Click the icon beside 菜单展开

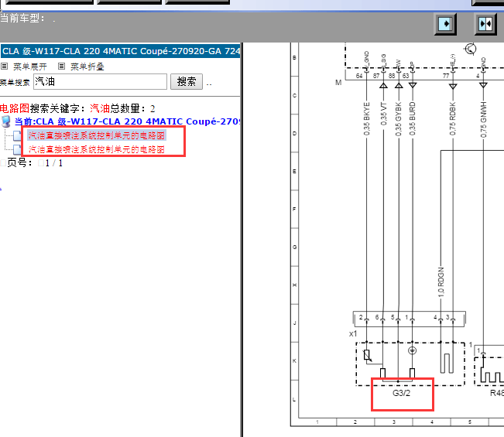pyautogui.click(x=4, y=67)
